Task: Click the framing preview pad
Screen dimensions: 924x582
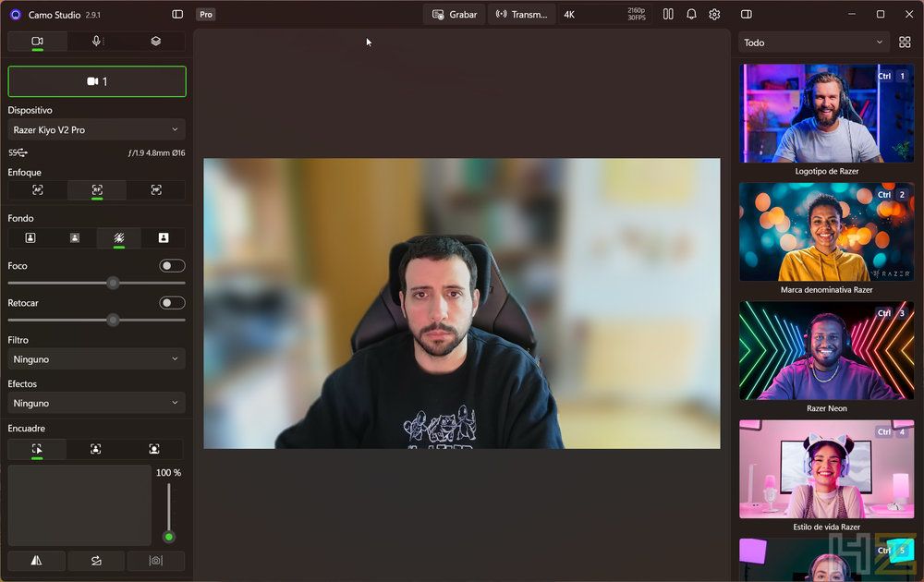Action: (x=79, y=505)
